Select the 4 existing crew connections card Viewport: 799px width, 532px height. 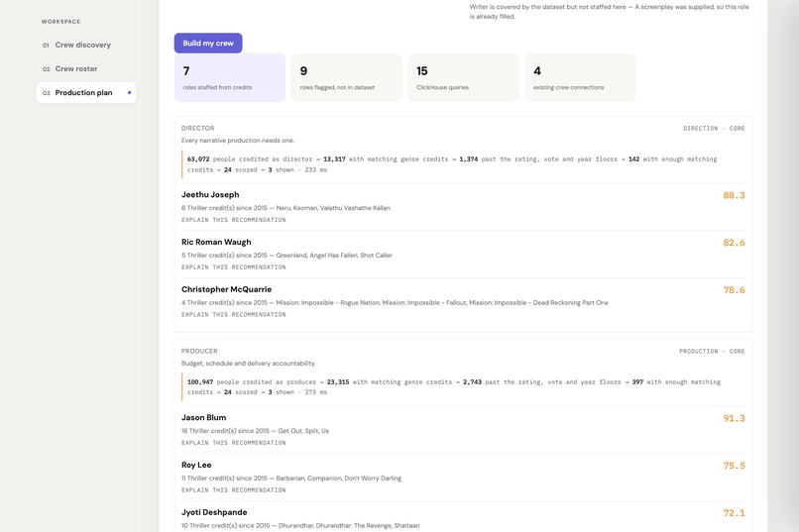pos(580,78)
